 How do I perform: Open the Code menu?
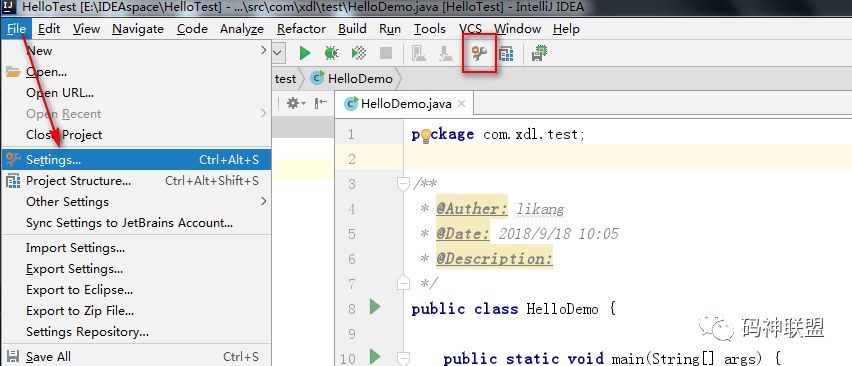pyautogui.click(x=192, y=29)
